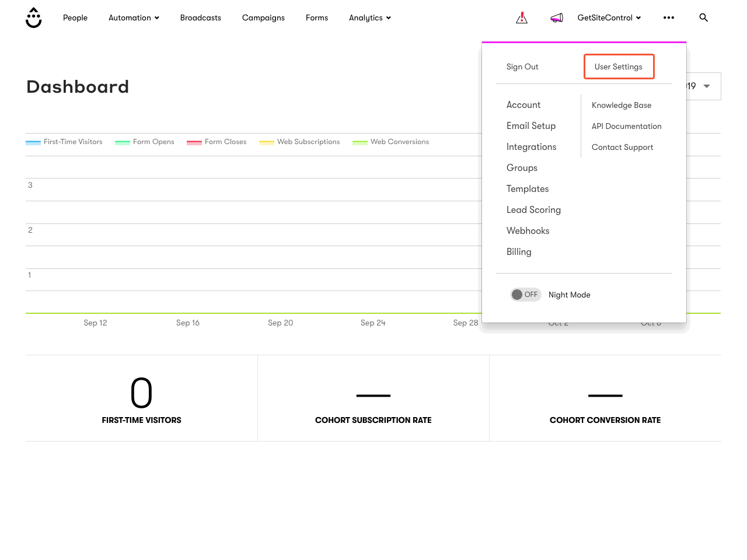
Task: Go to the Broadcasts tab
Action: click(x=200, y=18)
